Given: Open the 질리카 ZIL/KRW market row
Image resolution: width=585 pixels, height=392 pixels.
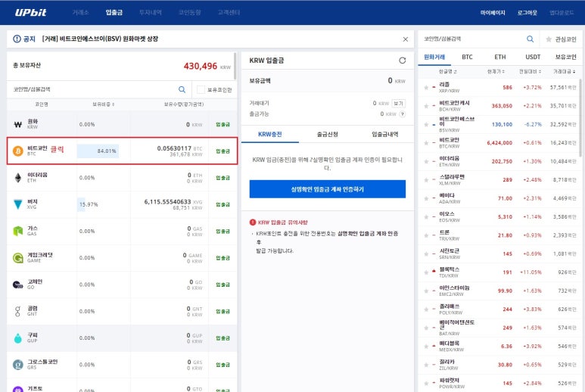Looking at the screenshot, I should coord(499,365).
